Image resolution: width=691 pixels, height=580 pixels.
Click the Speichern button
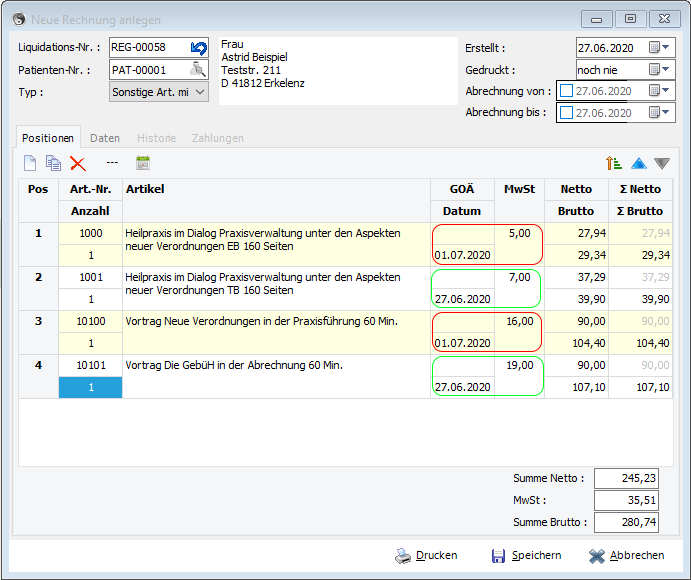526,555
